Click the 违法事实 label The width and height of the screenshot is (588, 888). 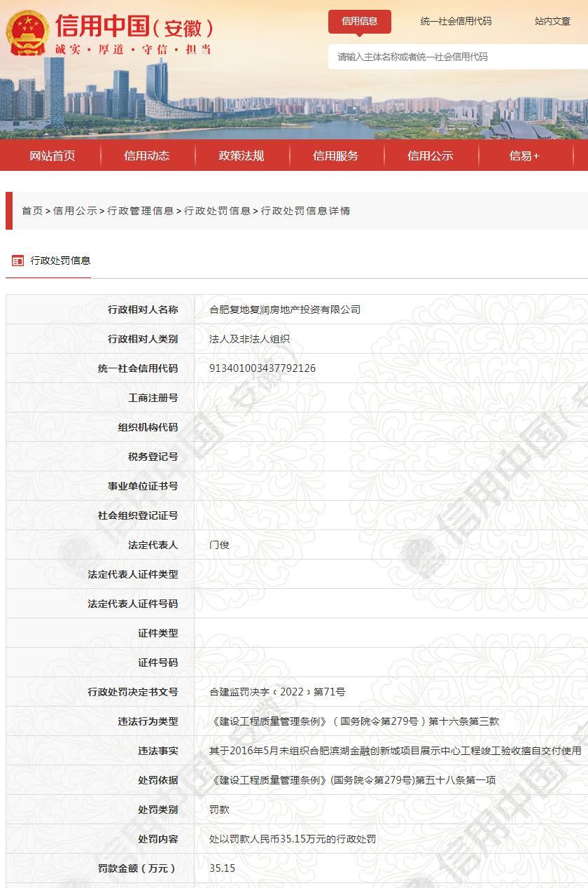pyautogui.click(x=158, y=751)
